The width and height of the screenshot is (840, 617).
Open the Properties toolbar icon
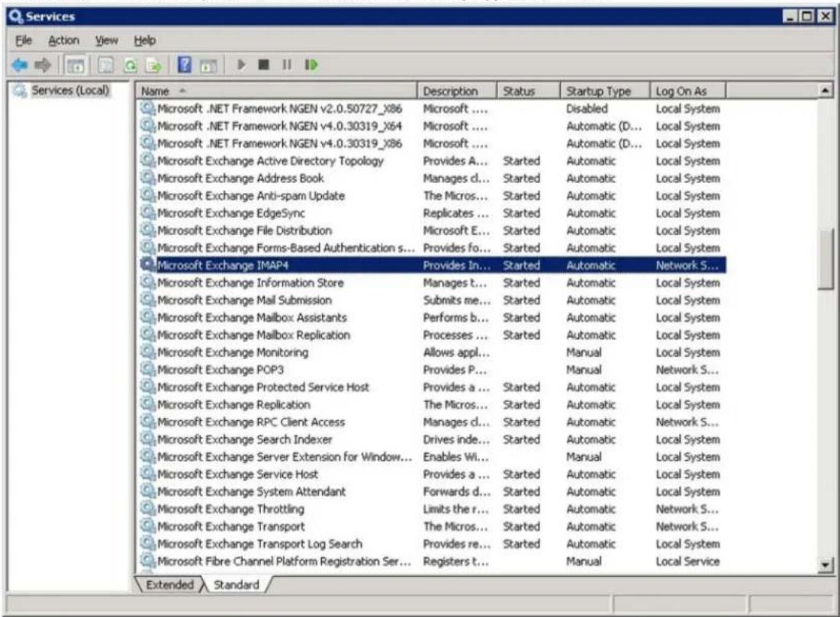coord(105,66)
